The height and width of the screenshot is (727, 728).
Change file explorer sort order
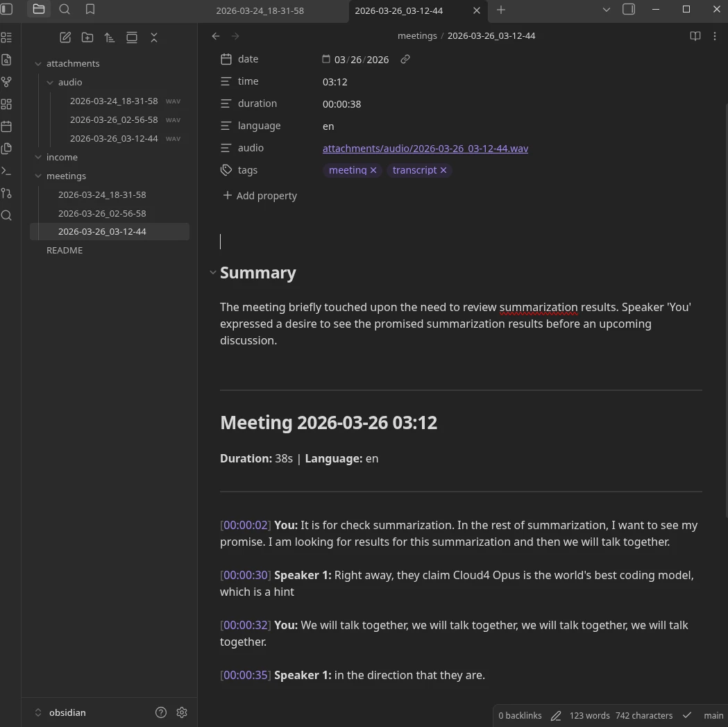click(110, 37)
